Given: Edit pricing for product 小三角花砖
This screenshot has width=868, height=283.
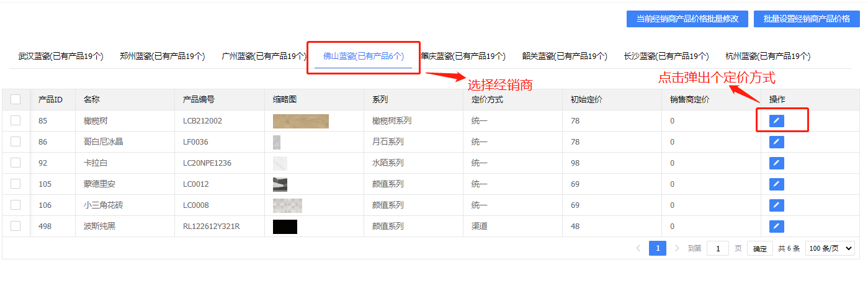Looking at the screenshot, I should [x=776, y=205].
